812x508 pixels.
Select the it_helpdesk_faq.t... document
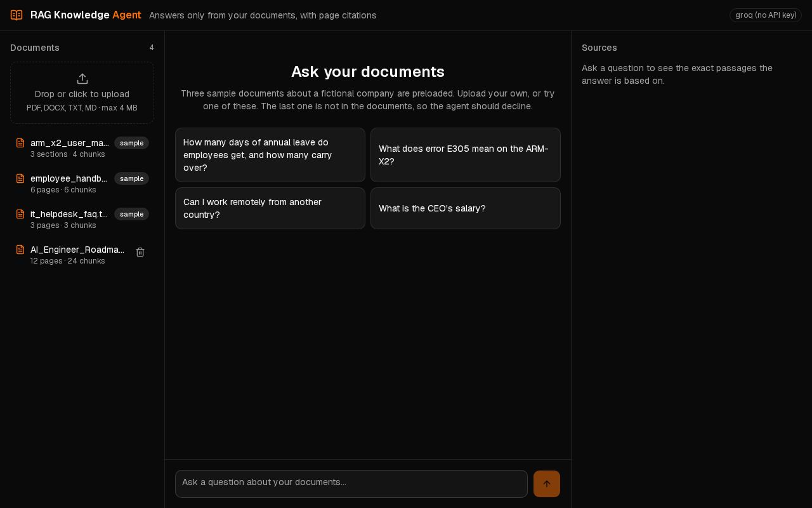(x=82, y=219)
